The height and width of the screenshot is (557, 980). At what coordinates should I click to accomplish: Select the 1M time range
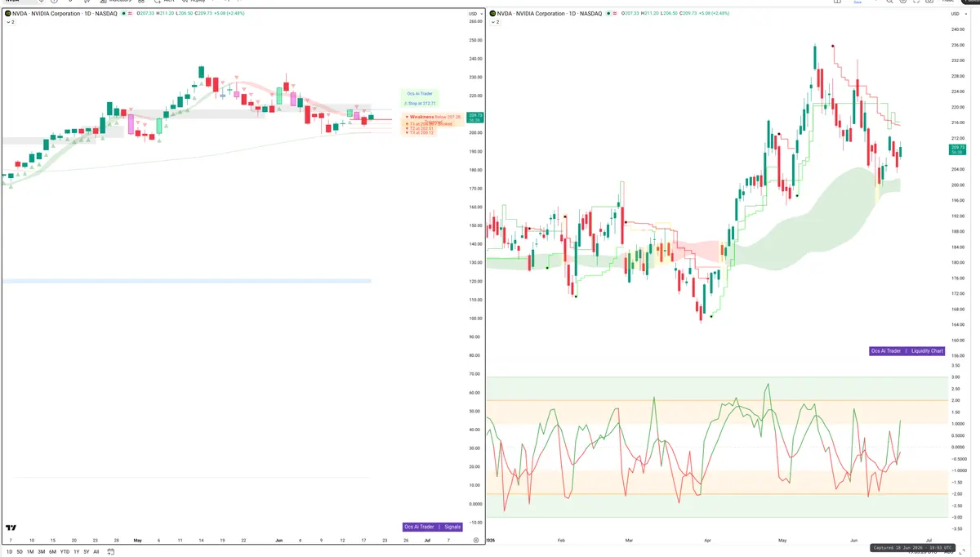pos(30,552)
